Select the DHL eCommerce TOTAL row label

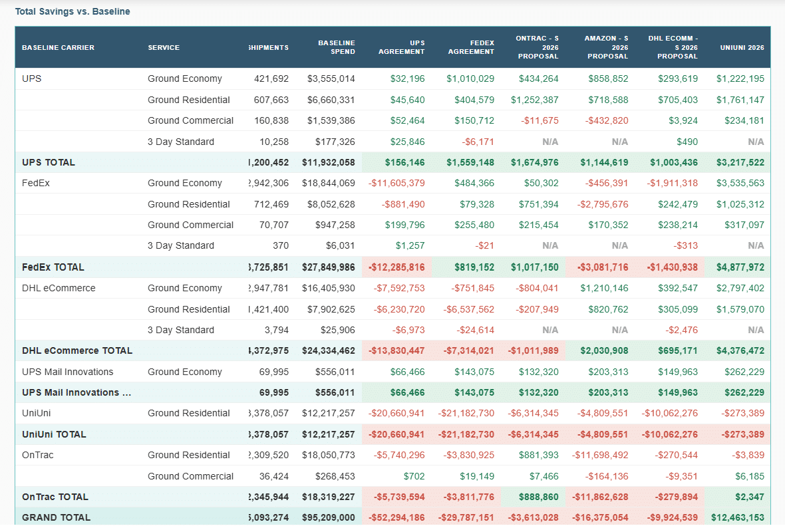77,351
